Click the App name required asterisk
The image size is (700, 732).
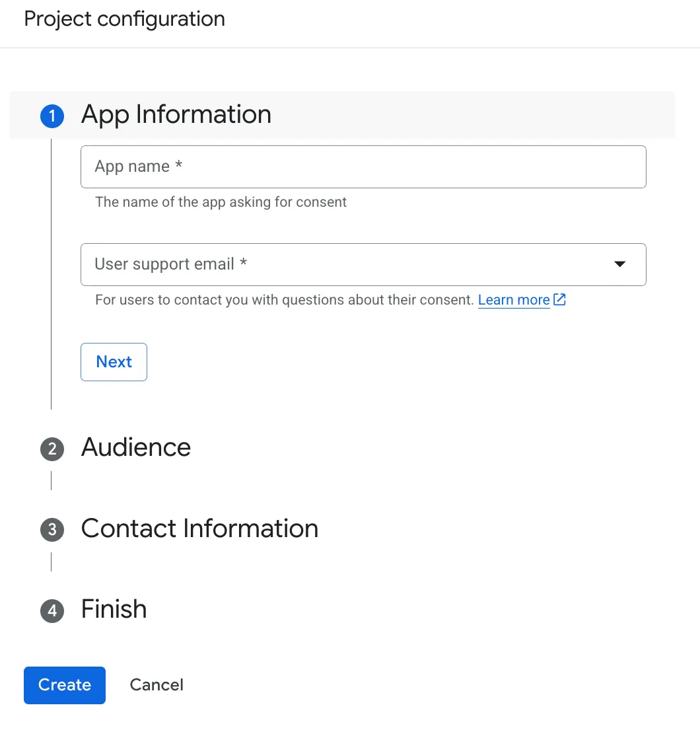coord(178,166)
